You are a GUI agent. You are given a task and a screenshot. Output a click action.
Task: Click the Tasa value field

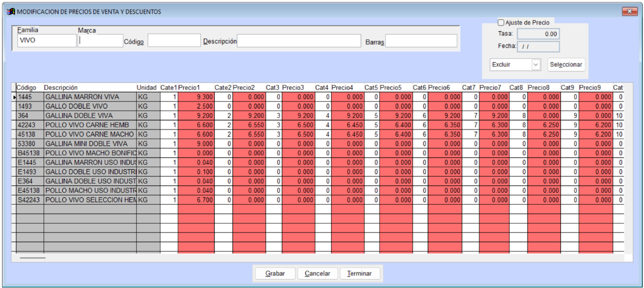tap(538, 33)
